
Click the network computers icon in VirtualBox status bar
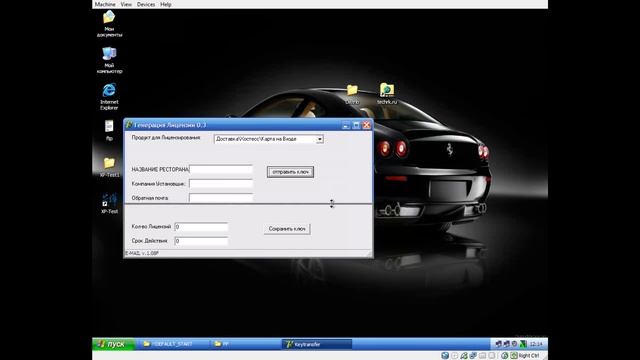point(473,356)
